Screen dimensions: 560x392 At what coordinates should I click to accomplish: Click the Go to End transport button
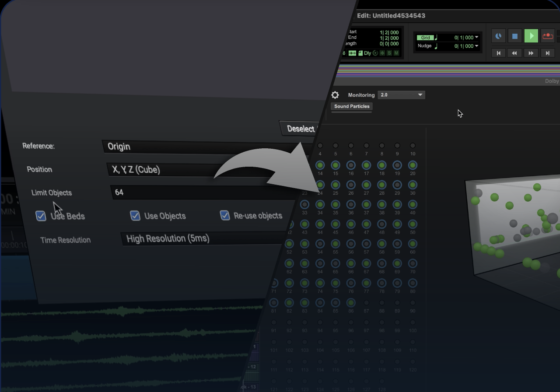click(547, 53)
